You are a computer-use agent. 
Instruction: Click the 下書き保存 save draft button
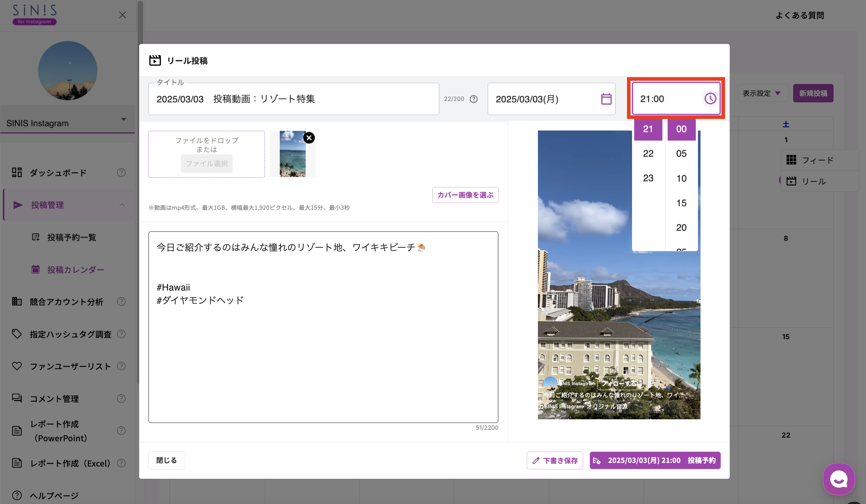(x=554, y=460)
